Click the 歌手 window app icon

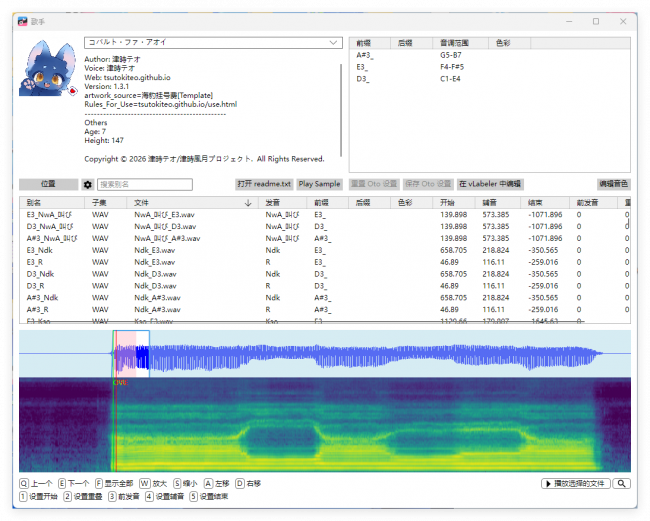pyautogui.click(x=23, y=22)
